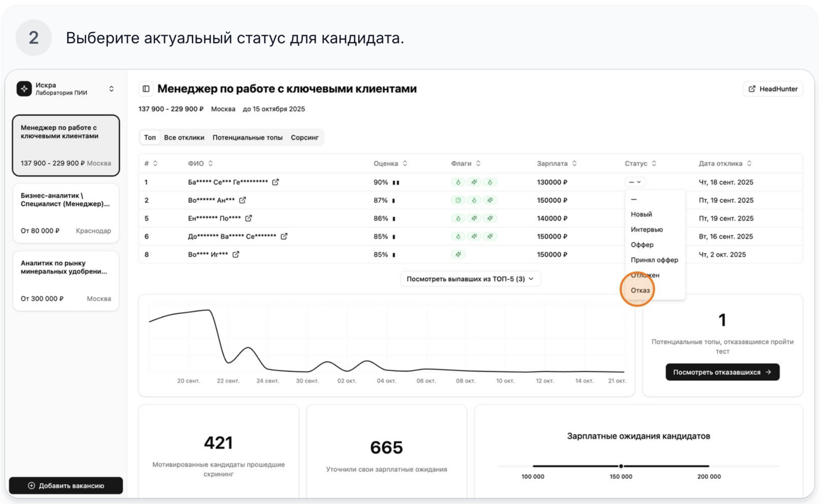Click the 200 000 salary scale label
This screenshot has width=823, height=504.
click(709, 477)
